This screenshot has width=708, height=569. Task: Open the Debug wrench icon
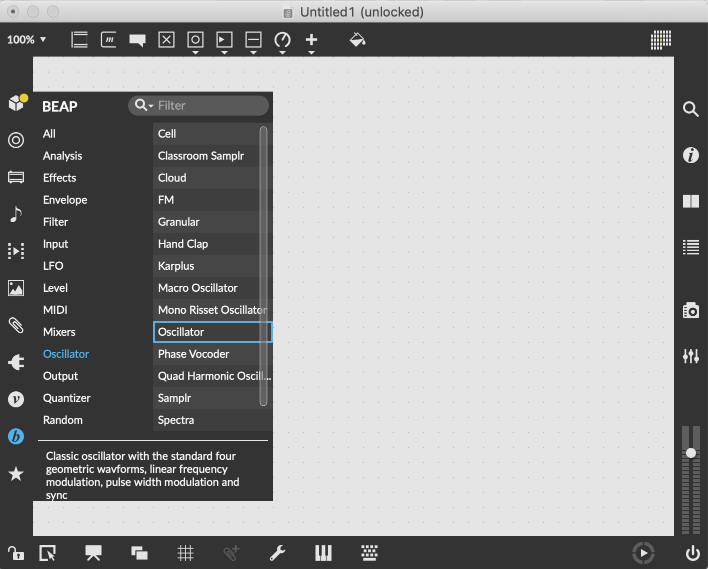(277, 553)
